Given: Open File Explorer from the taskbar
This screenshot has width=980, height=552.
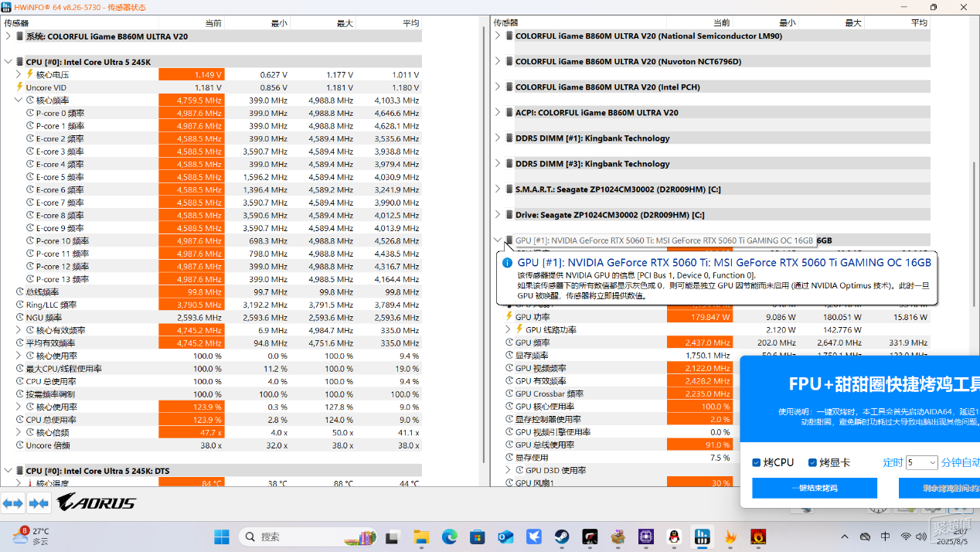Looking at the screenshot, I should [x=421, y=537].
